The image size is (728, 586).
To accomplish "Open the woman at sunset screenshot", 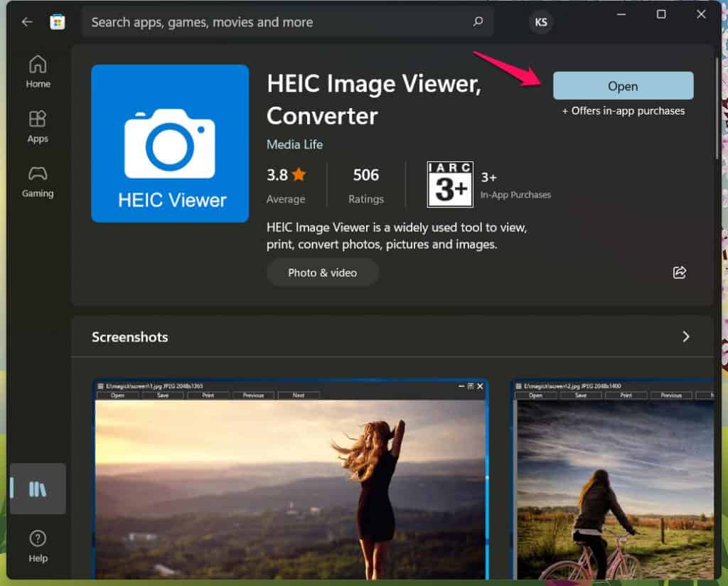I will 290,479.
